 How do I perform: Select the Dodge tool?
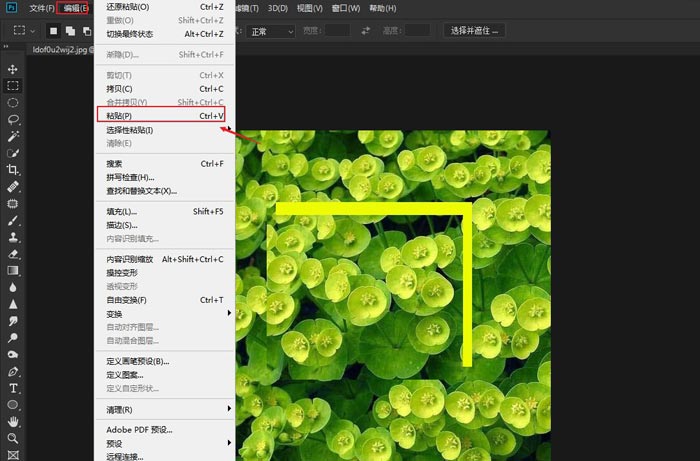(12, 338)
